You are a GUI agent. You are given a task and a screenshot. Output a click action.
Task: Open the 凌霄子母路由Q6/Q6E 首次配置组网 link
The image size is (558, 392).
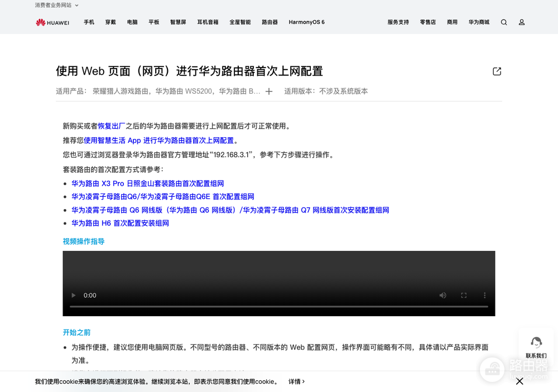click(162, 197)
